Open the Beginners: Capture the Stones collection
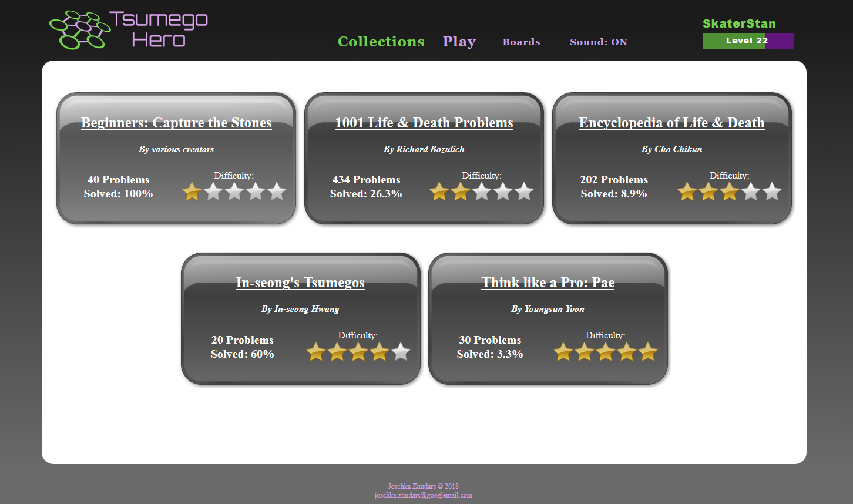This screenshot has height=504, width=853. [x=176, y=123]
